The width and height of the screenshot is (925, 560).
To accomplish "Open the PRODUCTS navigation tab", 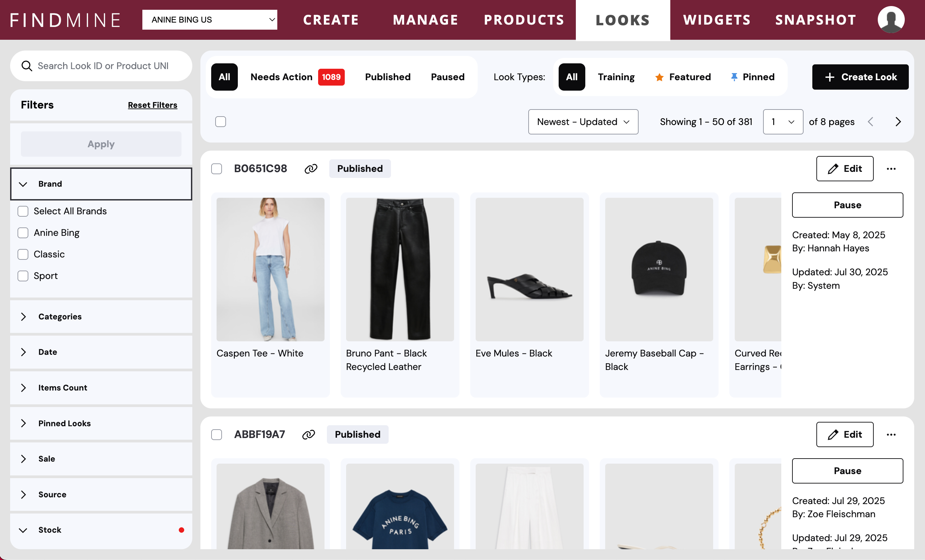I will pyautogui.click(x=524, y=20).
